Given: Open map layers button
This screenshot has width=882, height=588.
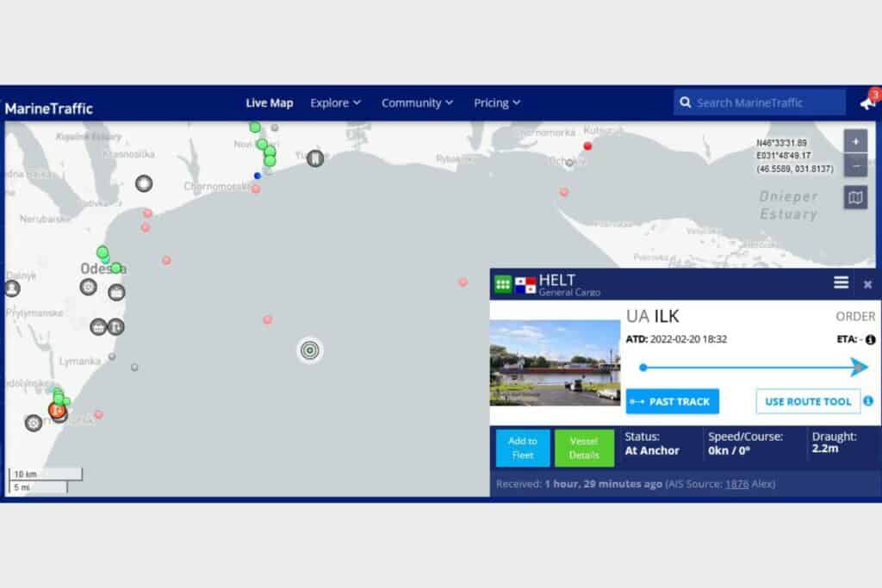Looking at the screenshot, I should (855, 197).
